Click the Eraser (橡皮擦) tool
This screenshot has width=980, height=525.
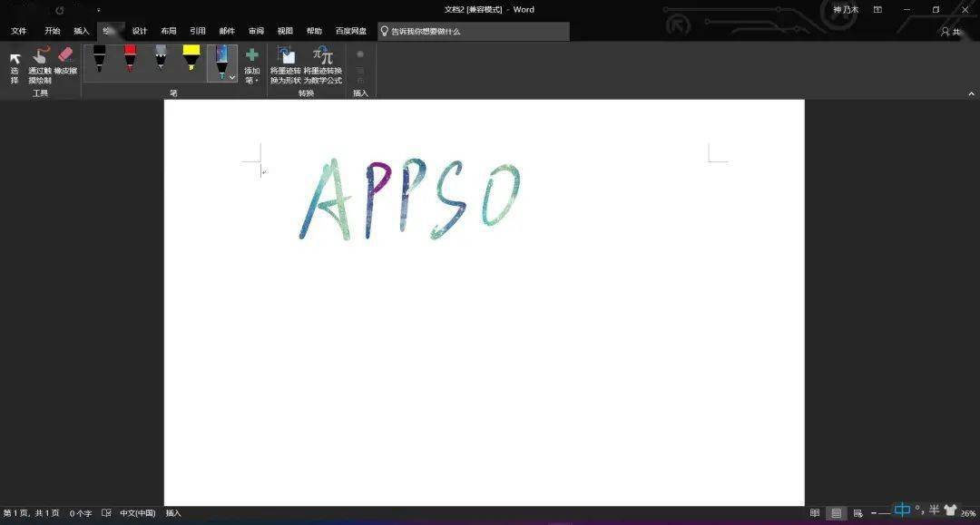64,65
